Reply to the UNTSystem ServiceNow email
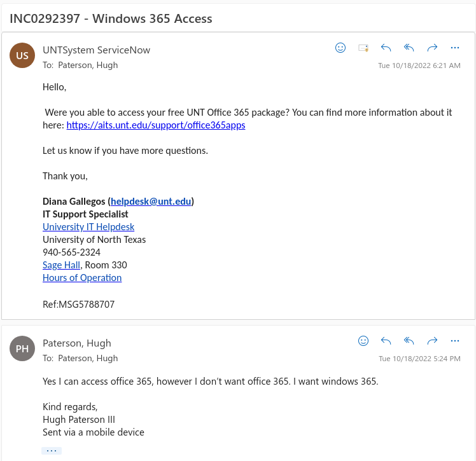 click(x=386, y=48)
